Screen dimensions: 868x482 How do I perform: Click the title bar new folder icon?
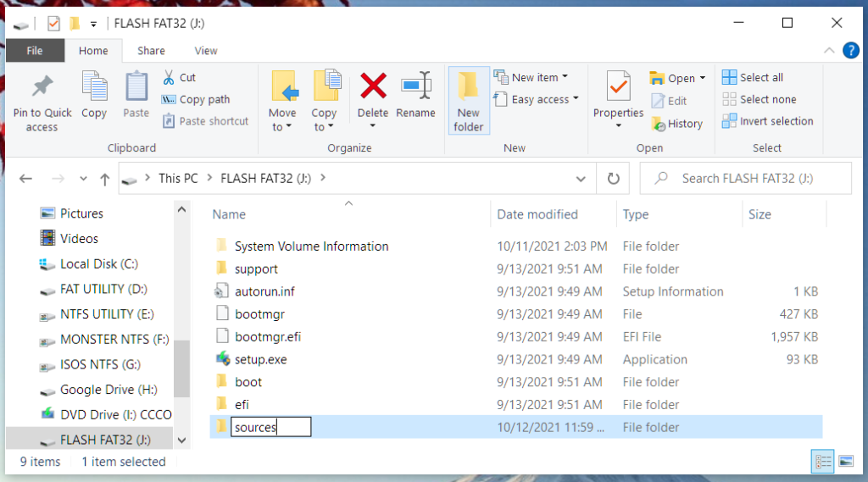[x=75, y=23]
